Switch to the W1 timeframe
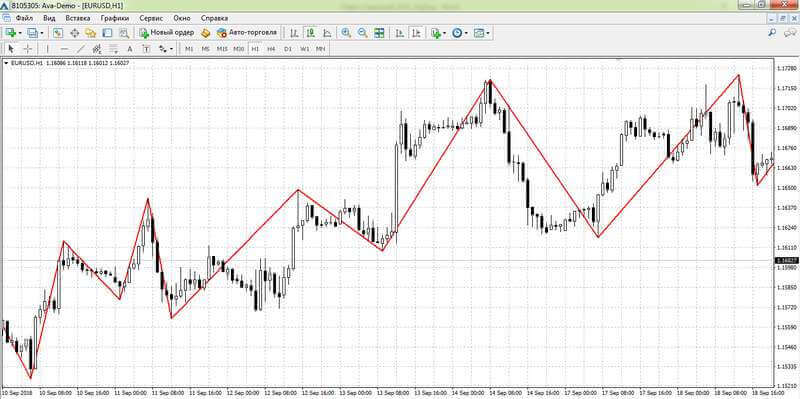This screenshot has height=399, width=800. pyautogui.click(x=305, y=49)
